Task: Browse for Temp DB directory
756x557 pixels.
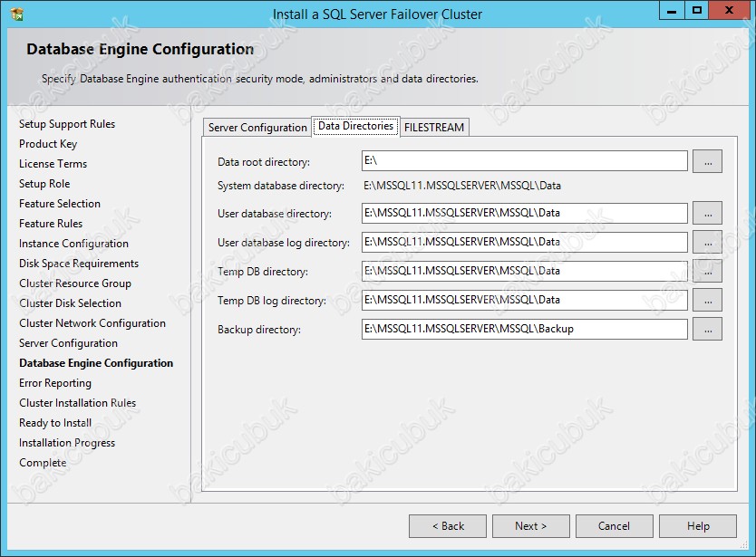Action: [x=707, y=271]
